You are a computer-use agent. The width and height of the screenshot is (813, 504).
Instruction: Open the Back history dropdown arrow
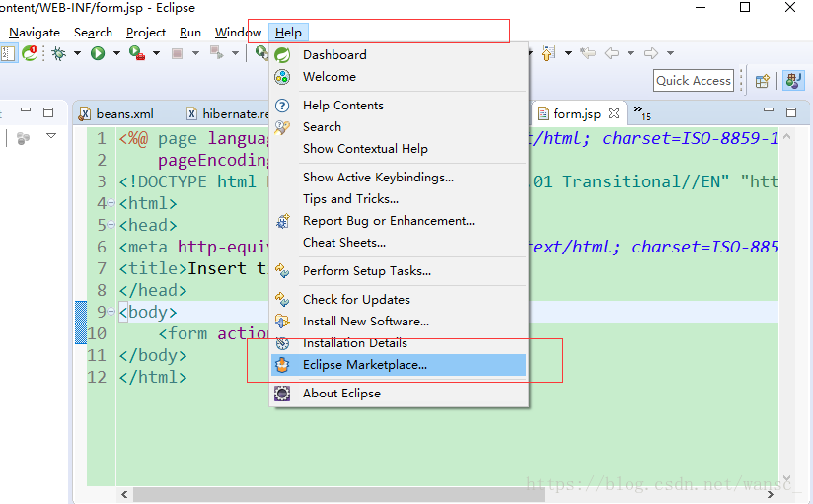coord(630,53)
